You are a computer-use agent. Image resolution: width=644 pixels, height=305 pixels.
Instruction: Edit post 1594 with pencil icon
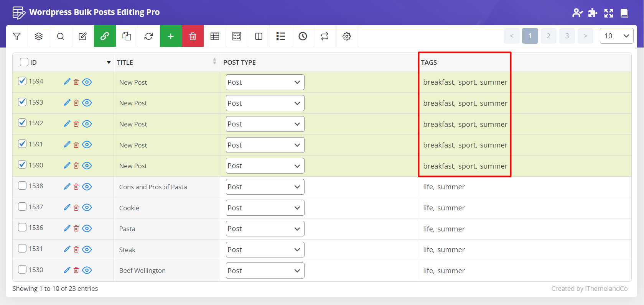pos(67,82)
